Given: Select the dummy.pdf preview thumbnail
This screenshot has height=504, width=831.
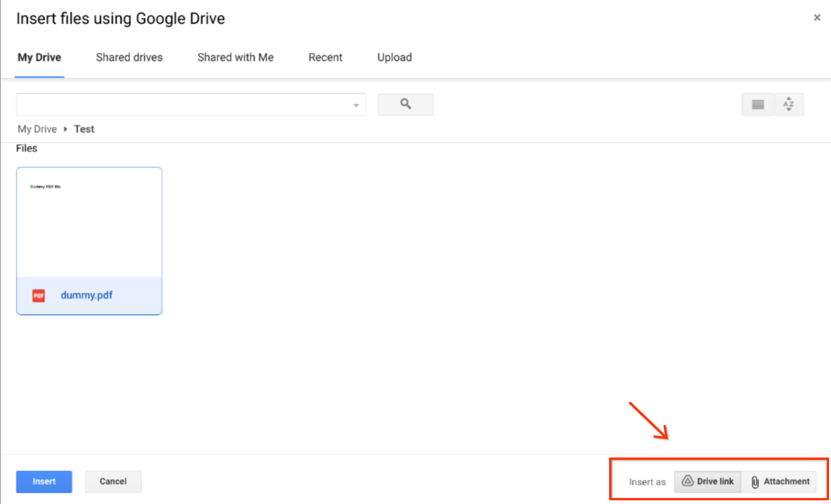Looking at the screenshot, I should [x=89, y=223].
